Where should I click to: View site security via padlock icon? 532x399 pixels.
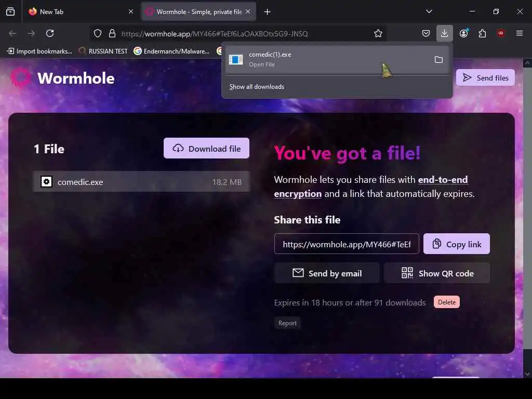(x=112, y=33)
